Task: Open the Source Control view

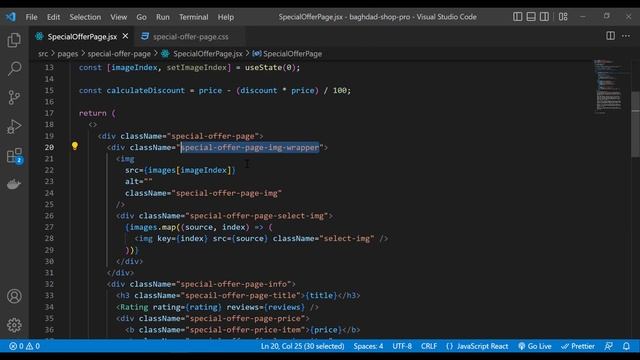Action: coord(14,98)
